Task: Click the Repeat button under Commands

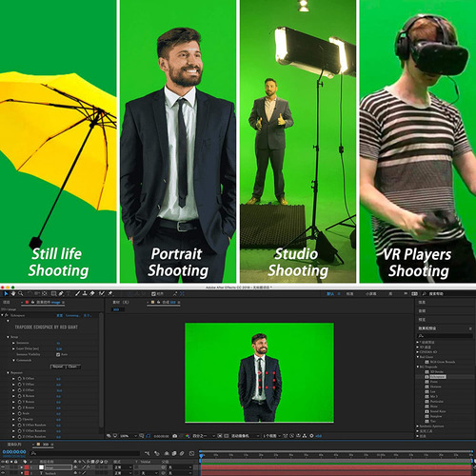Action: coord(57,367)
